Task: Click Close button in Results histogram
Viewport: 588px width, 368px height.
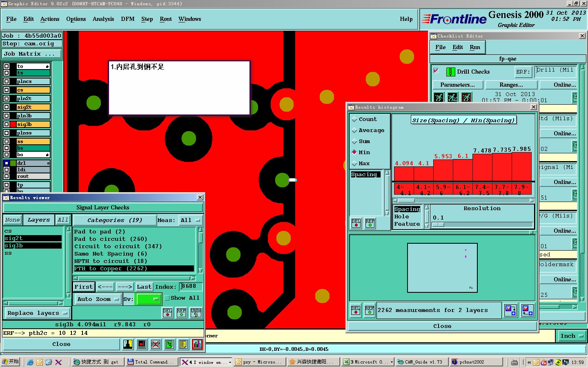Action: (x=442, y=326)
